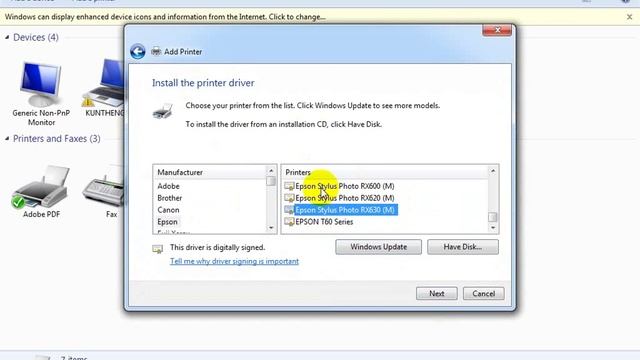Viewport: 640px width, 360px height.
Task: Click the Have Disk button
Action: coord(462,247)
